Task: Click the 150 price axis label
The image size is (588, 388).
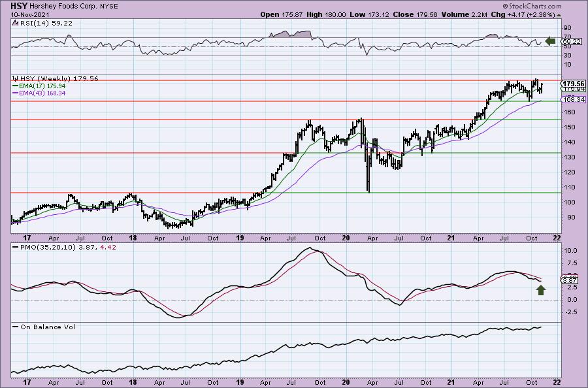Action: point(568,127)
